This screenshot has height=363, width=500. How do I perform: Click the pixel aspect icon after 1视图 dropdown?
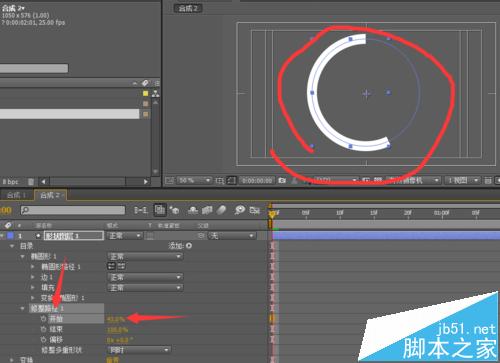(x=488, y=180)
